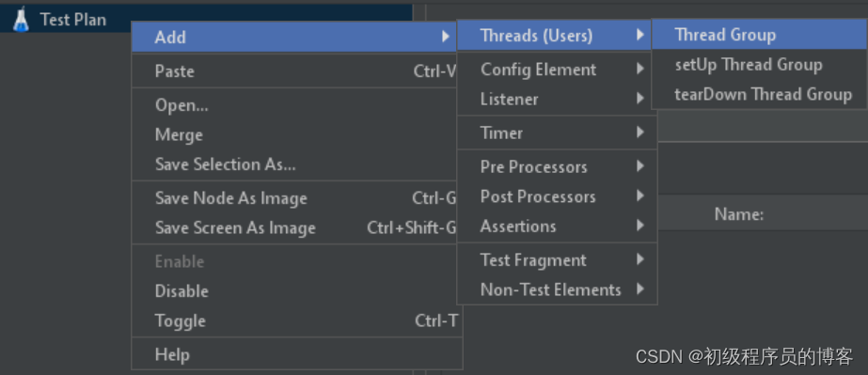Choose Save Node As Image

pyautogui.click(x=297, y=198)
